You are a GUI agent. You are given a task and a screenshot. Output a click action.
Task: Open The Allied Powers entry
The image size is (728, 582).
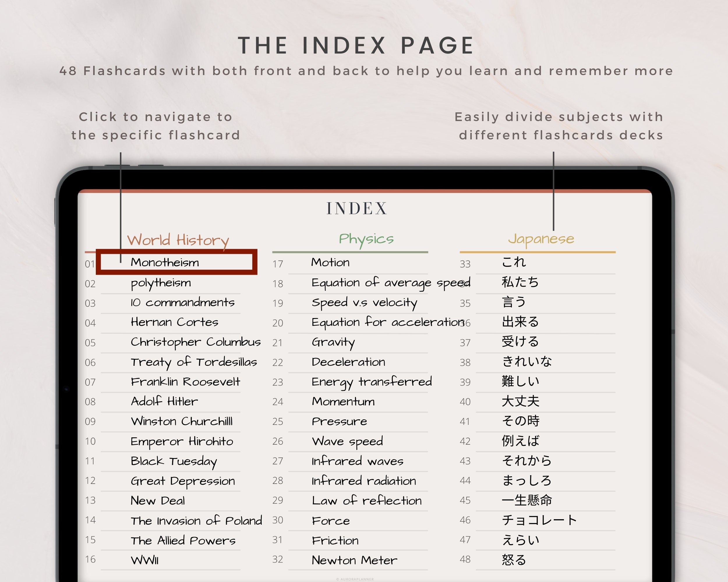tap(183, 540)
